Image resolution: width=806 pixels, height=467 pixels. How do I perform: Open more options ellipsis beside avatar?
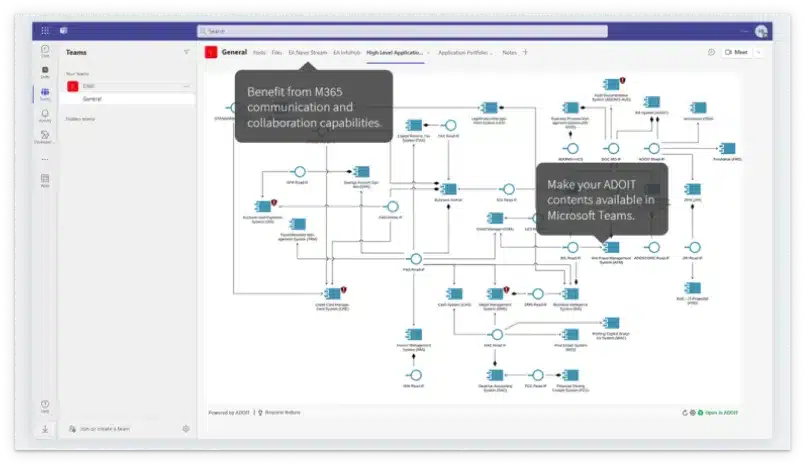(x=744, y=31)
